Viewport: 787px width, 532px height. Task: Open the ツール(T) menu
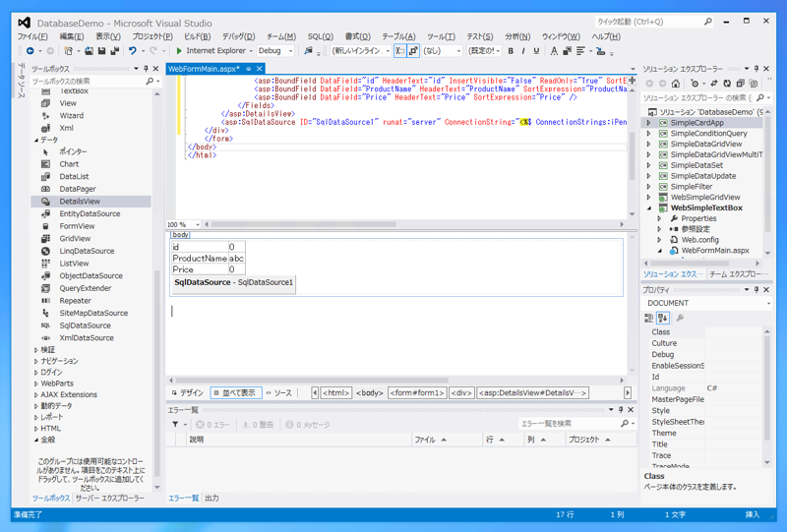441,36
